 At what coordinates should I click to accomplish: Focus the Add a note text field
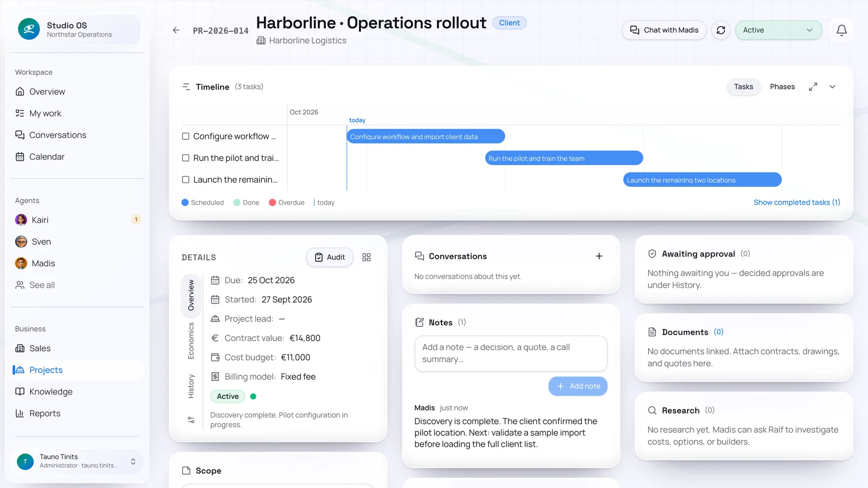point(511,353)
